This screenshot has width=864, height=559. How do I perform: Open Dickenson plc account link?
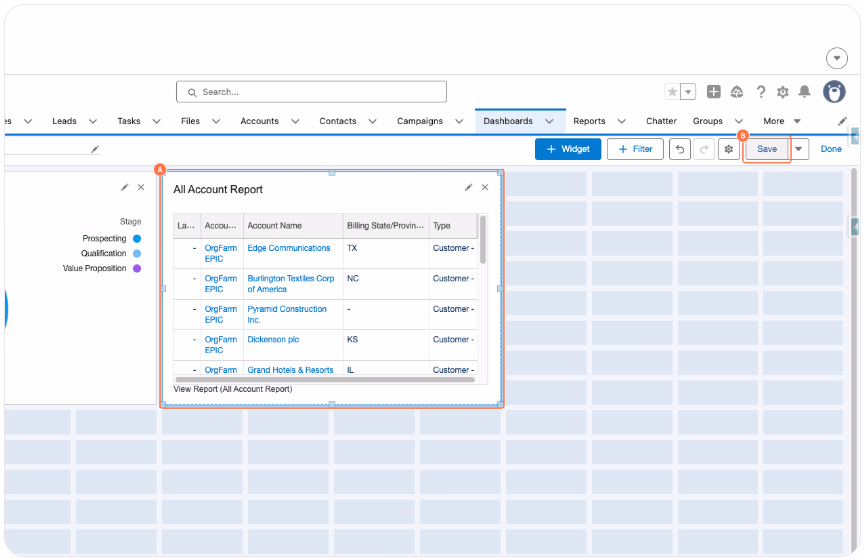point(273,340)
